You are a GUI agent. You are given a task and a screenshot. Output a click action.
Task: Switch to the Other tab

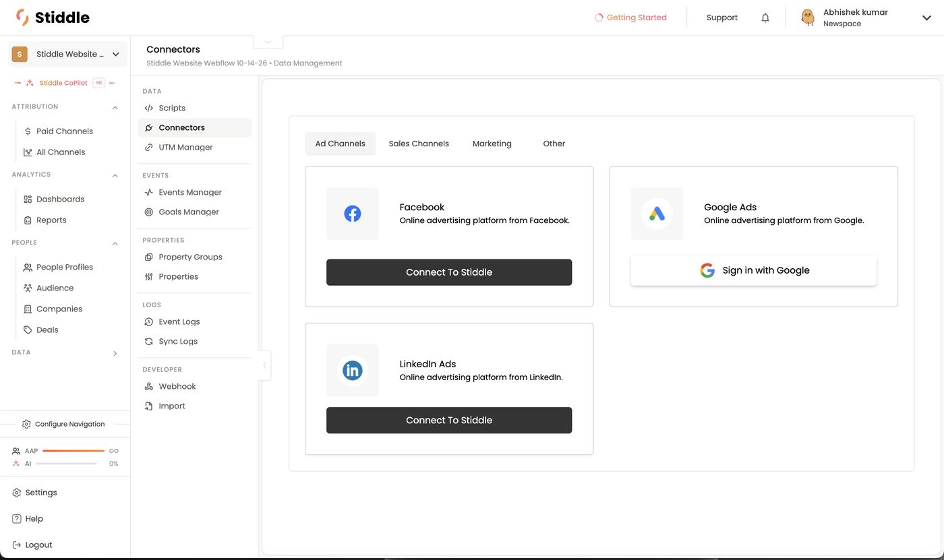tap(554, 144)
